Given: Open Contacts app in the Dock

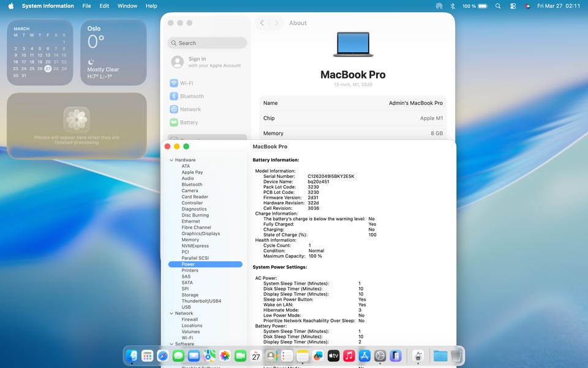Looking at the screenshot, I should point(271,355).
